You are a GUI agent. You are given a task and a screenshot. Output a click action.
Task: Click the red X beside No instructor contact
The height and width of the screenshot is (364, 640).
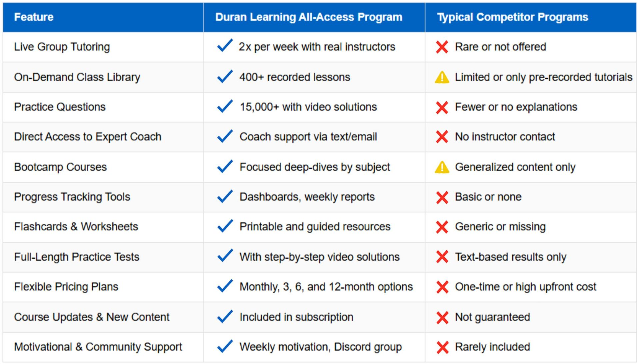coord(442,137)
